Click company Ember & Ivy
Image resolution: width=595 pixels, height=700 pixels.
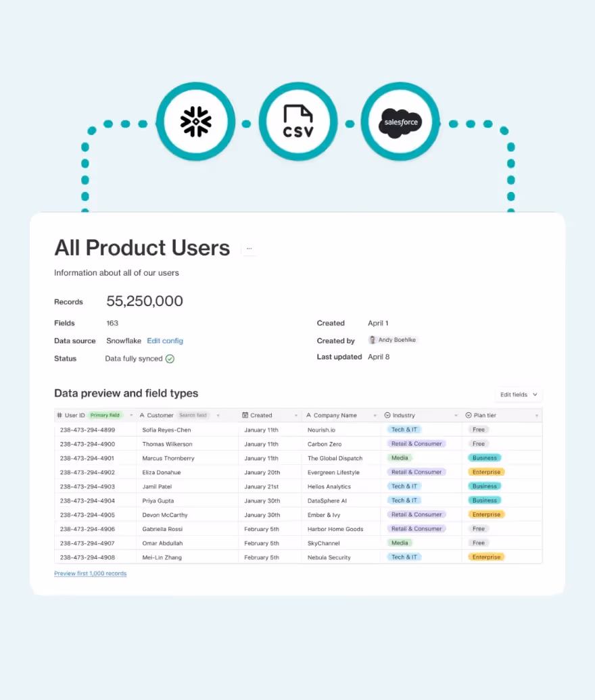324,515
